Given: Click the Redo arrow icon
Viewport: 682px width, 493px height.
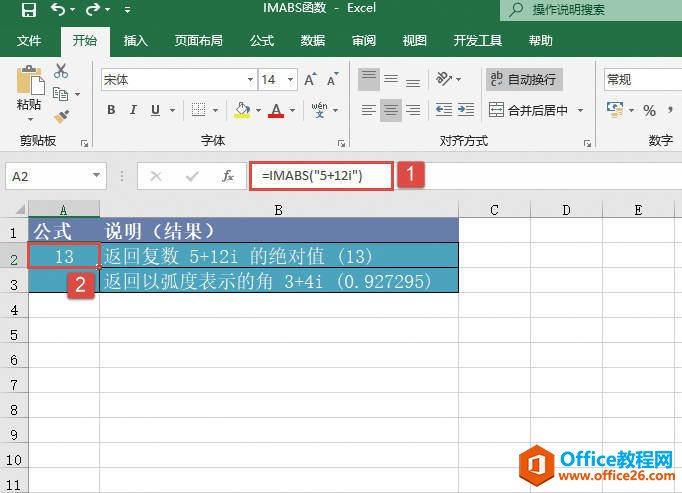Looking at the screenshot, I should tap(93, 9).
